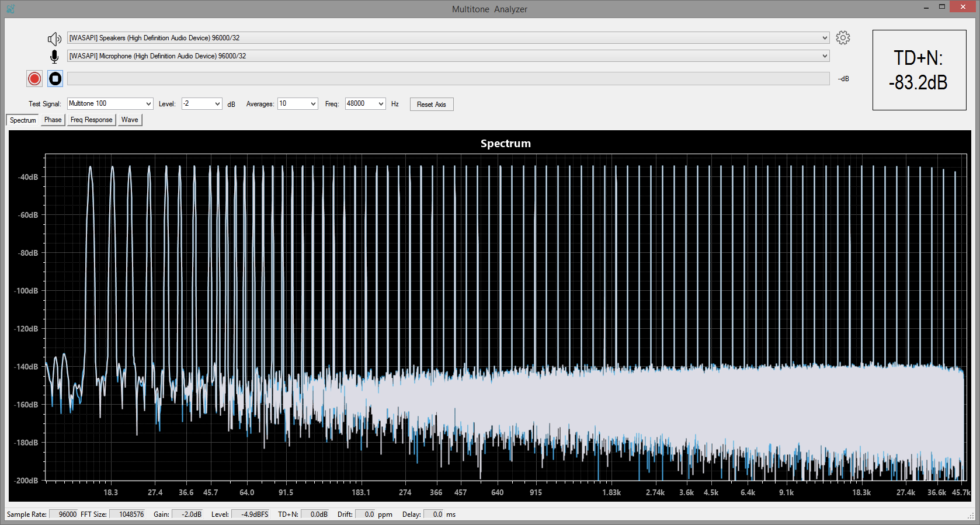
Task: Click the -40dB y-axis label
Action: (x=28, y=177)
